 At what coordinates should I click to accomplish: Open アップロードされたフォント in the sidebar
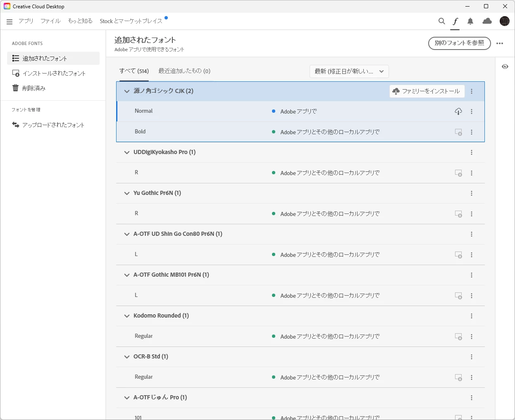click(53, 125)
